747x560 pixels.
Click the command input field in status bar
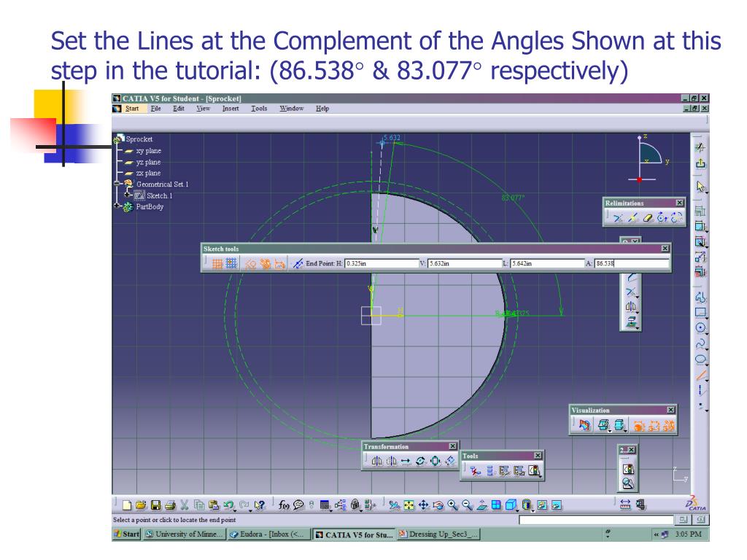[596, 520]
